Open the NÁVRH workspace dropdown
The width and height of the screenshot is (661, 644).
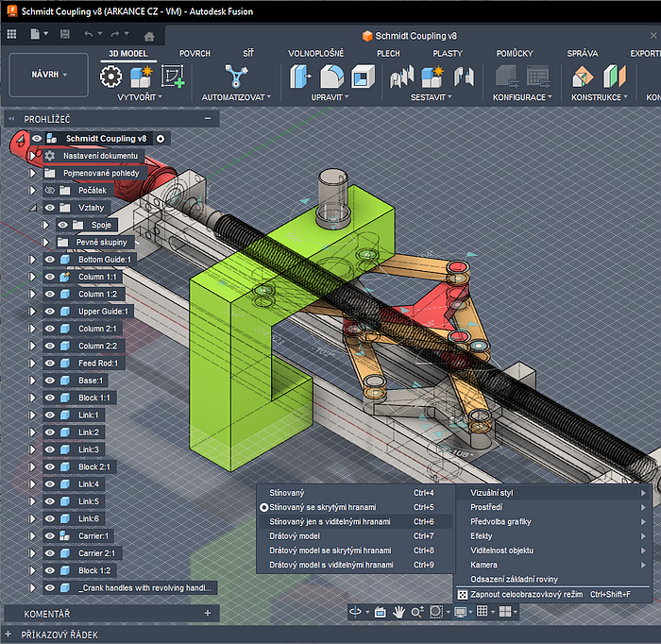tap(49, 75)
